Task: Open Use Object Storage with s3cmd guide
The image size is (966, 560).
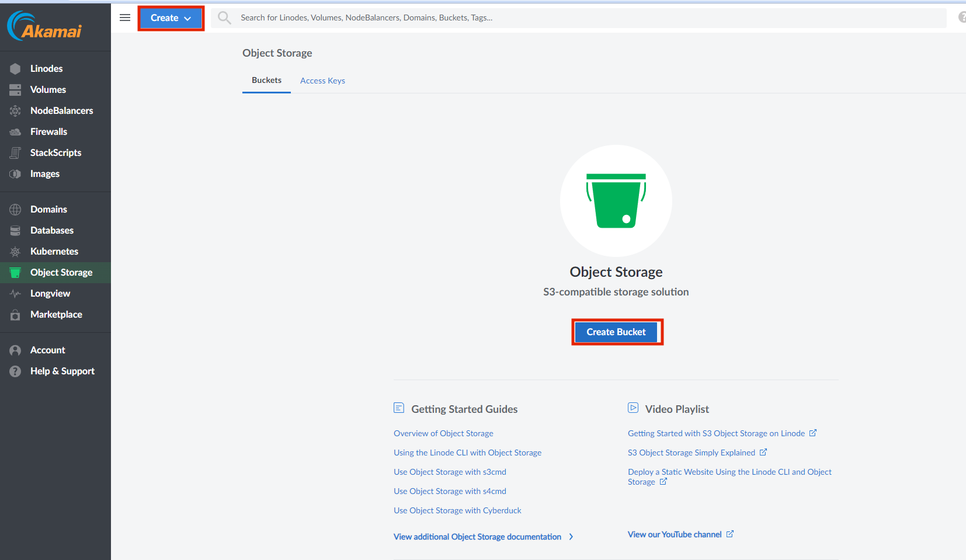Action: click(450, 472)
